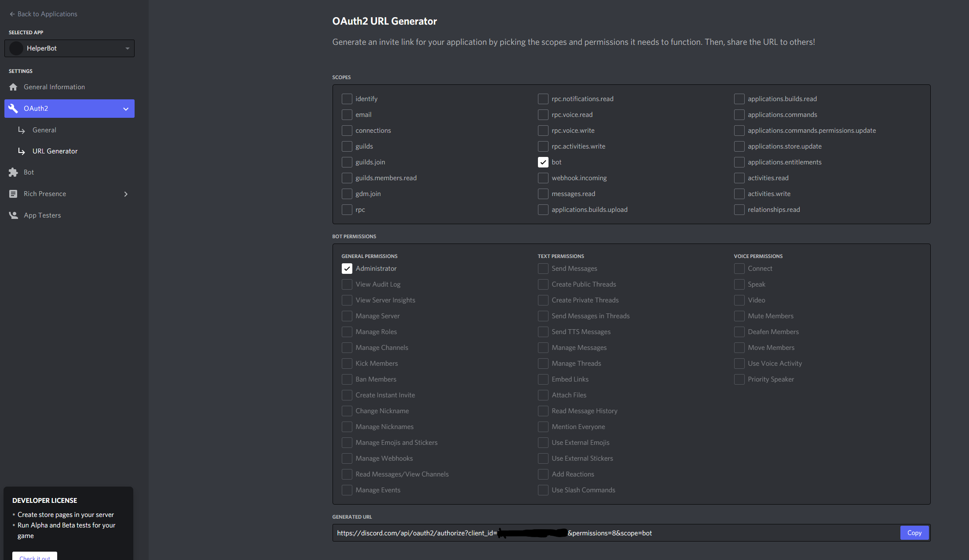Screen dimensions: 969x560
Task: Click the Rich Presence sidebar icon
Action: coord(14,193)
